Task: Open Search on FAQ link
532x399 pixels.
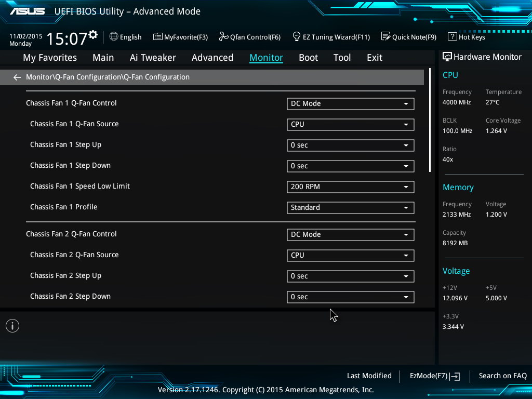Action: 502,376
